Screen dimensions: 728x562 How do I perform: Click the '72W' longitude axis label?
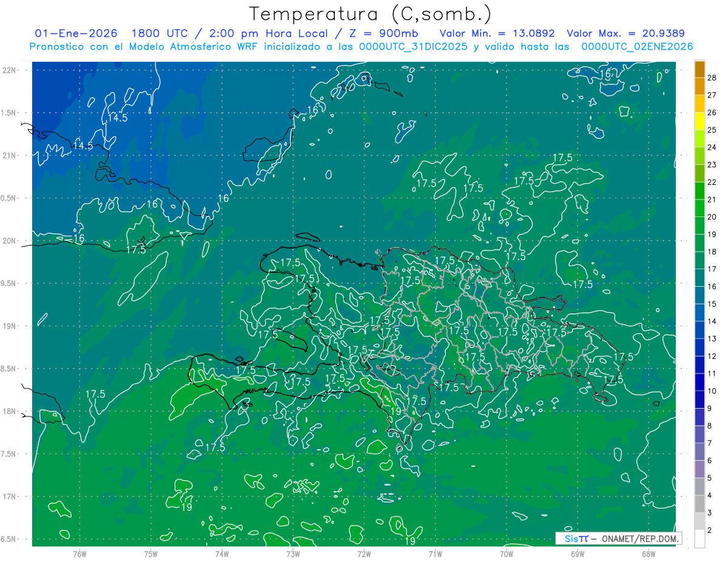pyautogui.click(x=364, y=554)
